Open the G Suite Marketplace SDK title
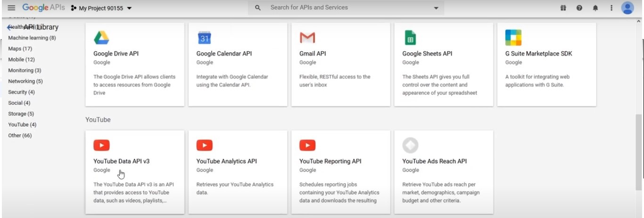644x218 pixels. point(539,54)
